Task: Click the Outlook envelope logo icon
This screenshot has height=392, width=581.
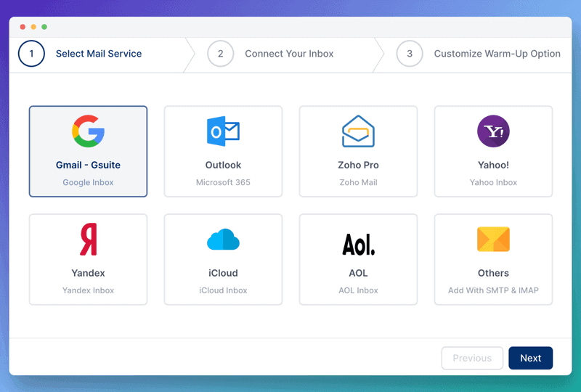Action: [x=223, y=131]
